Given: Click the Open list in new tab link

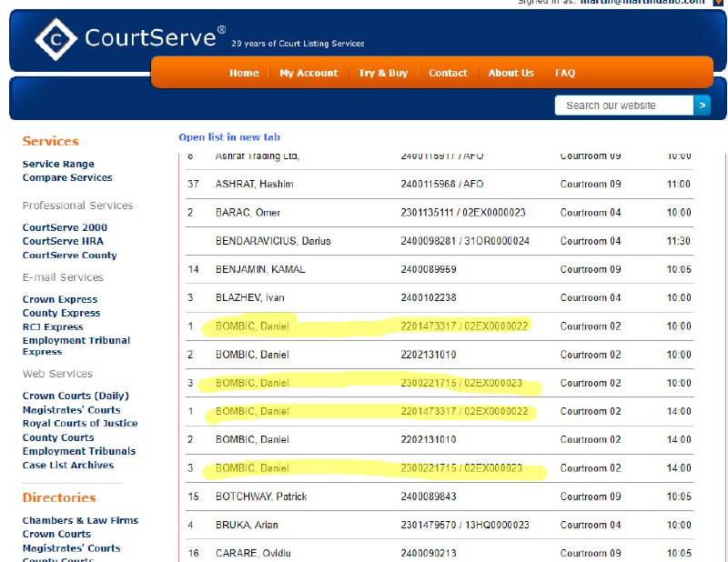Looking at the screenshot, I should point(229,137).
